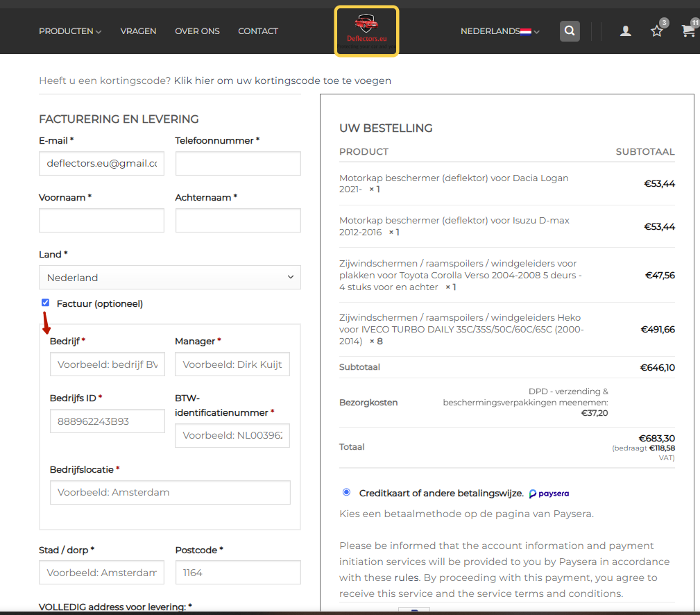This screenshot has width=700, height=615.
Task: Expand the Nederlands language selector
Action: (500, 31)
